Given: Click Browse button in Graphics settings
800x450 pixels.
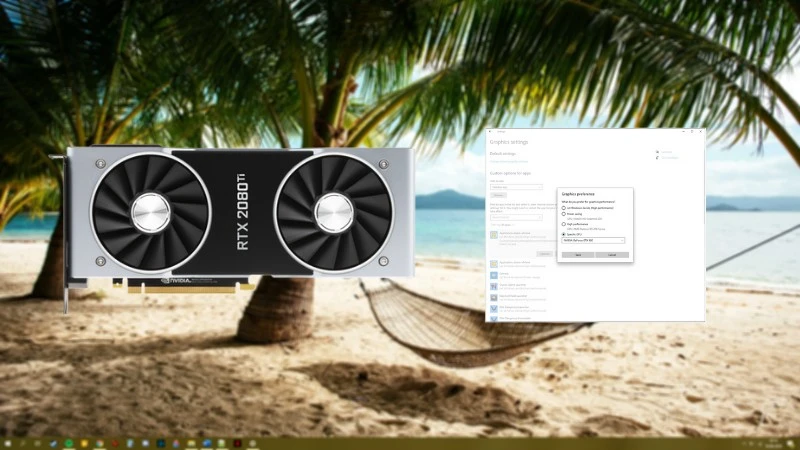Looking at the screenshot, I should point(498,195).
